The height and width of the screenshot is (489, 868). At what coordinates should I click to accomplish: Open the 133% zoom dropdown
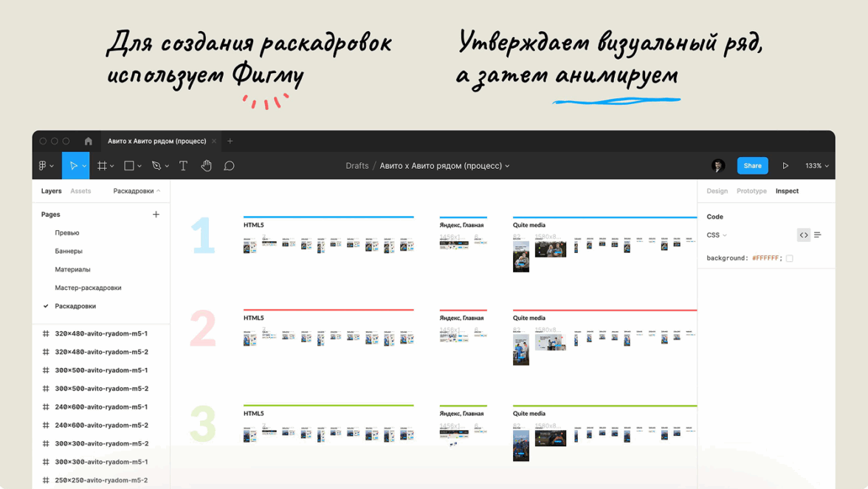click(817, 165)
